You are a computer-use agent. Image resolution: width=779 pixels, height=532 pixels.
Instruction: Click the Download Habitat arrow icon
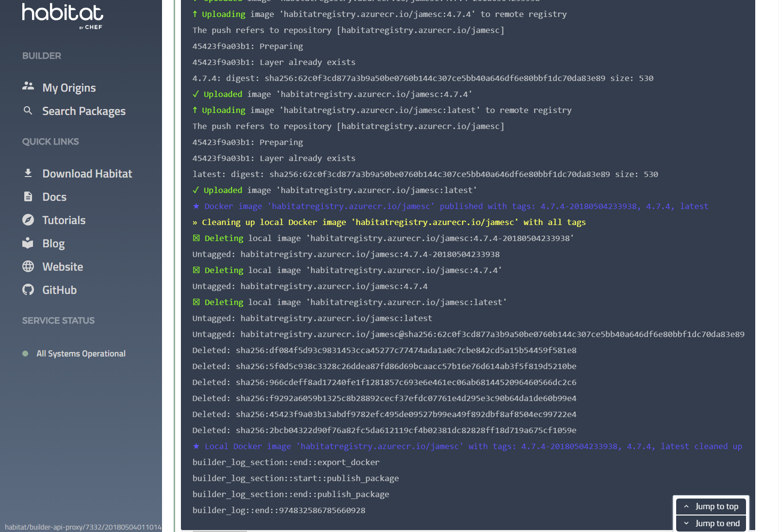pos(28,173)
